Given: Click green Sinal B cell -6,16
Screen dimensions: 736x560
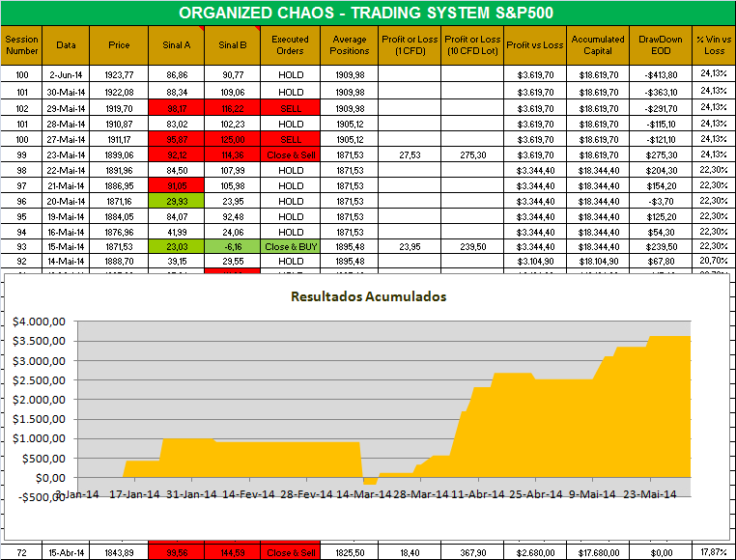Looking at the screenshot, I should (233, 246).
